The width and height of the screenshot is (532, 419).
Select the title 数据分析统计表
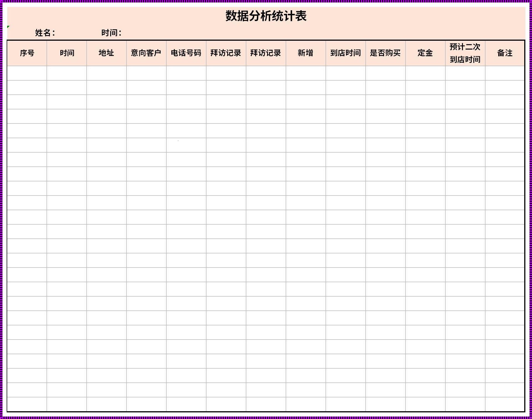coord(266,16)
